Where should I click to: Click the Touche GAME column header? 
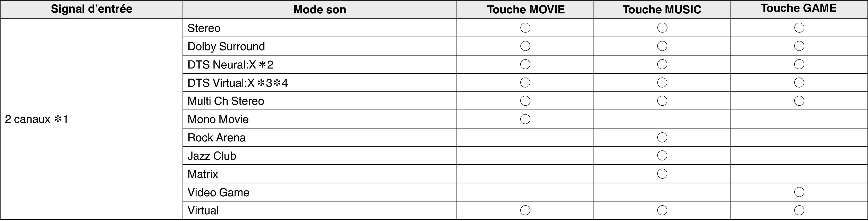(x=799, y=8)
